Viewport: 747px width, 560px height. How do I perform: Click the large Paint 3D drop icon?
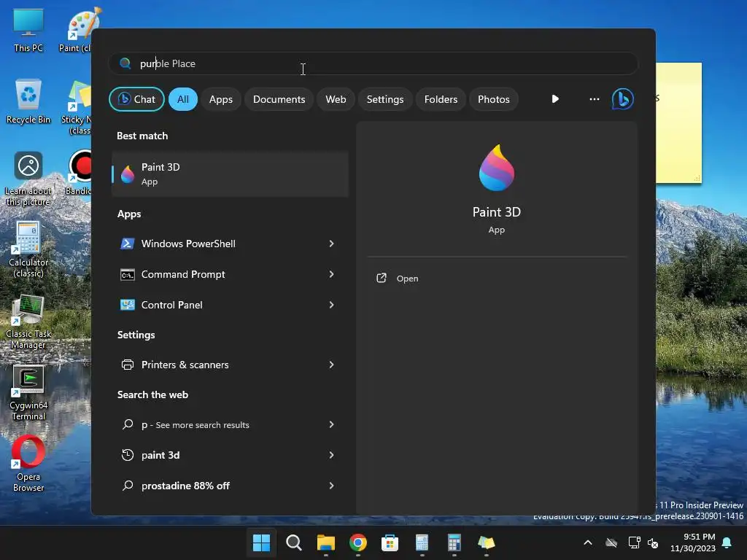pyautogui.click(x=497, y=168)
